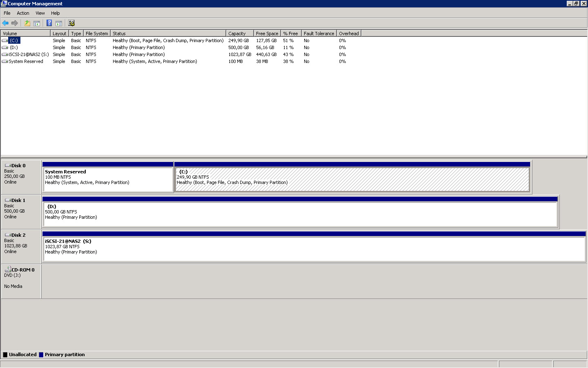Select System Reserved partition block on Disk 0

[x=108, y=177]
